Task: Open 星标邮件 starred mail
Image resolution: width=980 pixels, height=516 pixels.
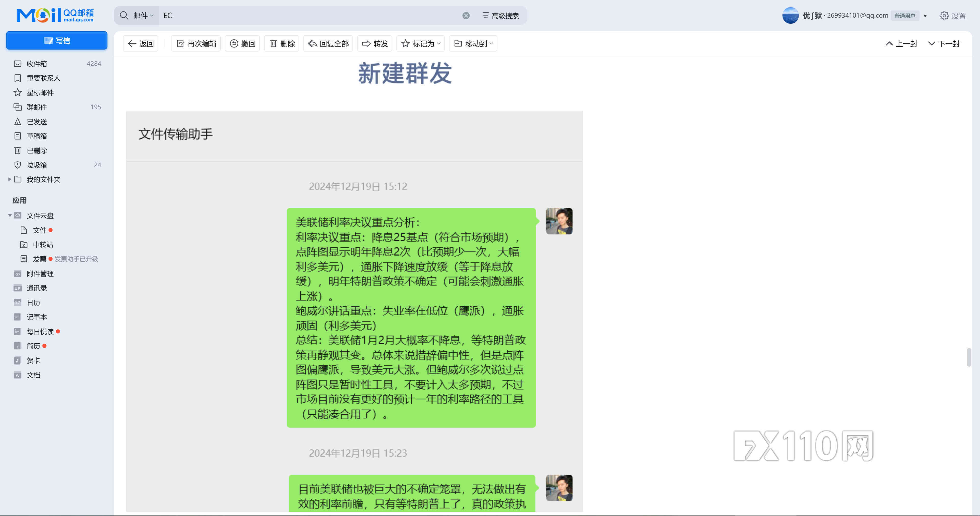Action: pos(57,92)
